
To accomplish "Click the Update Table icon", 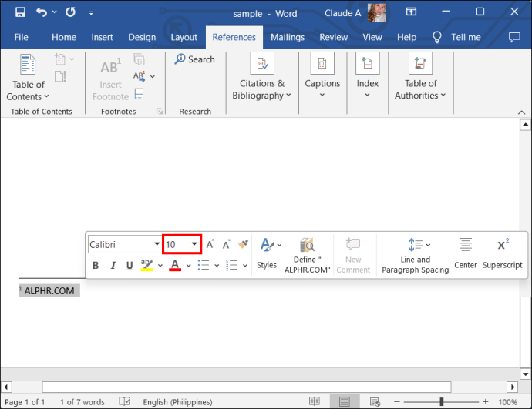I will [60, 76].
